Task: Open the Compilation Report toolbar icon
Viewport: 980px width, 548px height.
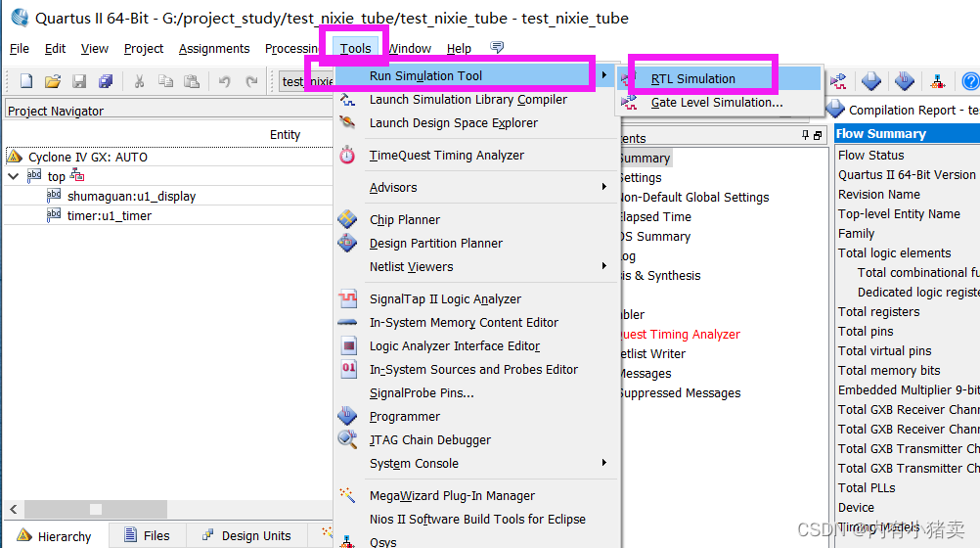Action: click(871, 80)
